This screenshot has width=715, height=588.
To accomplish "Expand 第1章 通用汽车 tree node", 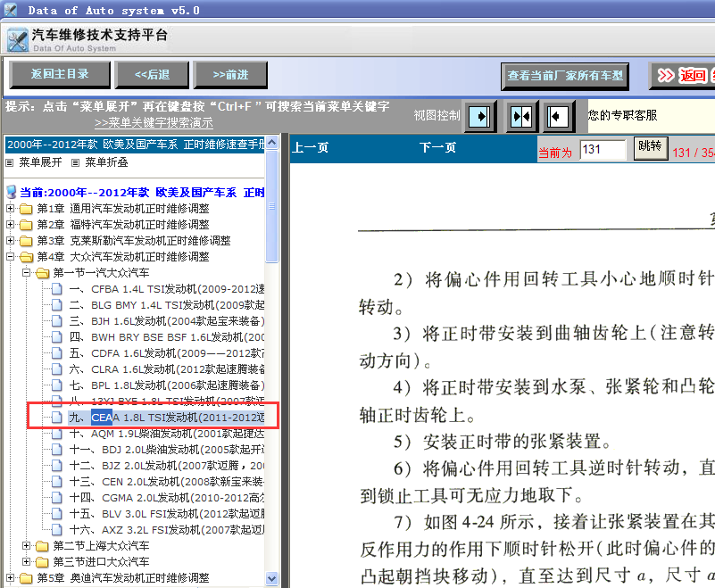I will tap(10, 208).
